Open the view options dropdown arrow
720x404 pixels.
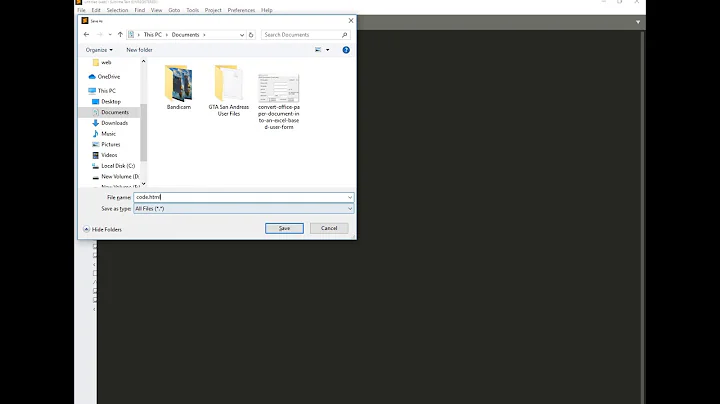(x=327, y=50)
